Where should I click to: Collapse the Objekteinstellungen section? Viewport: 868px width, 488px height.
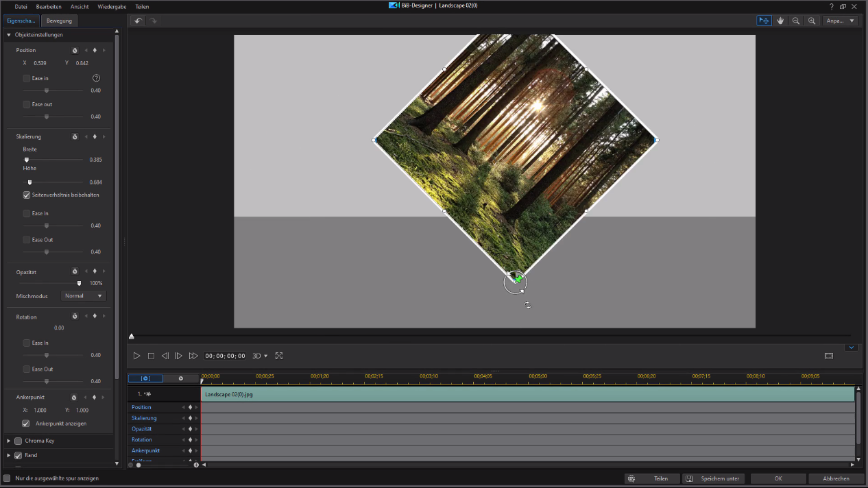tap(9, 35)
